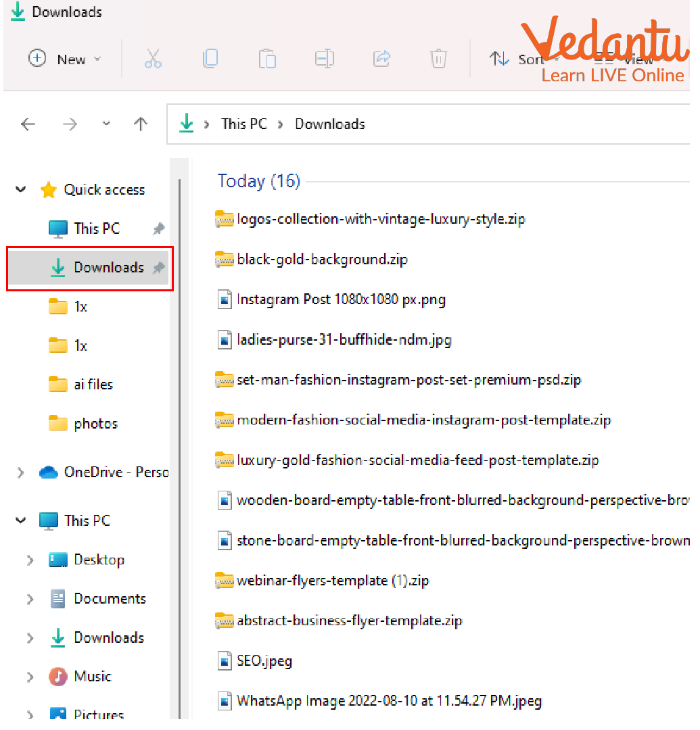Screen dimensions: 700x730
Task: Click the Share icon in toolbar
Action: (382, 59)
